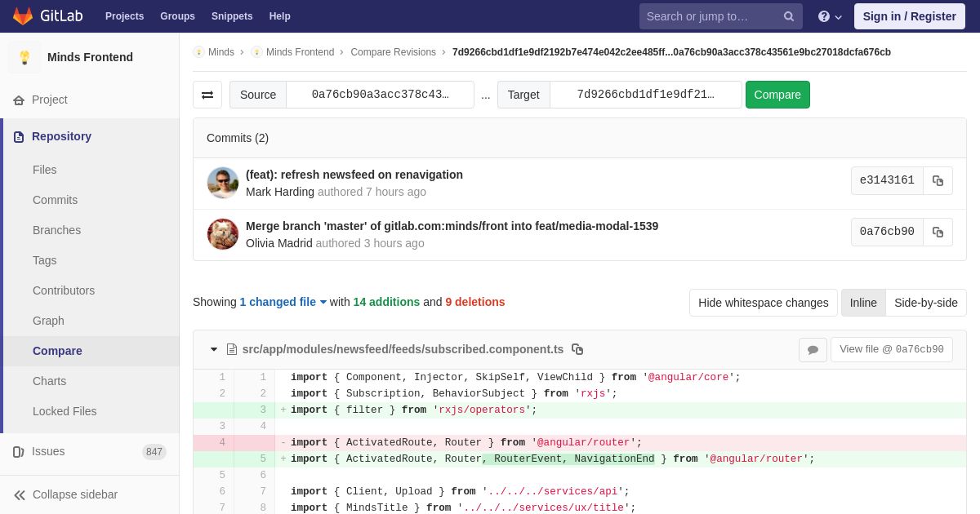Viewport: 980px width, 514px height.
Task: Click search magnifier icon in navbar
Action: pos(789,16)
